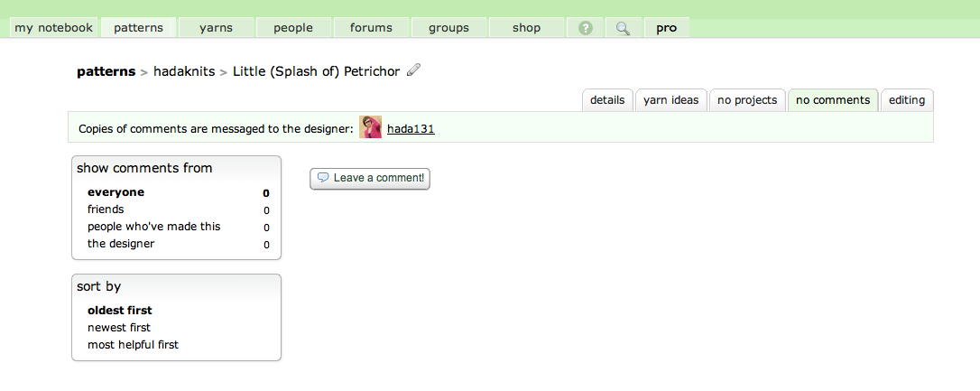
Task: Go to the yarns tab
Action: 217,28
